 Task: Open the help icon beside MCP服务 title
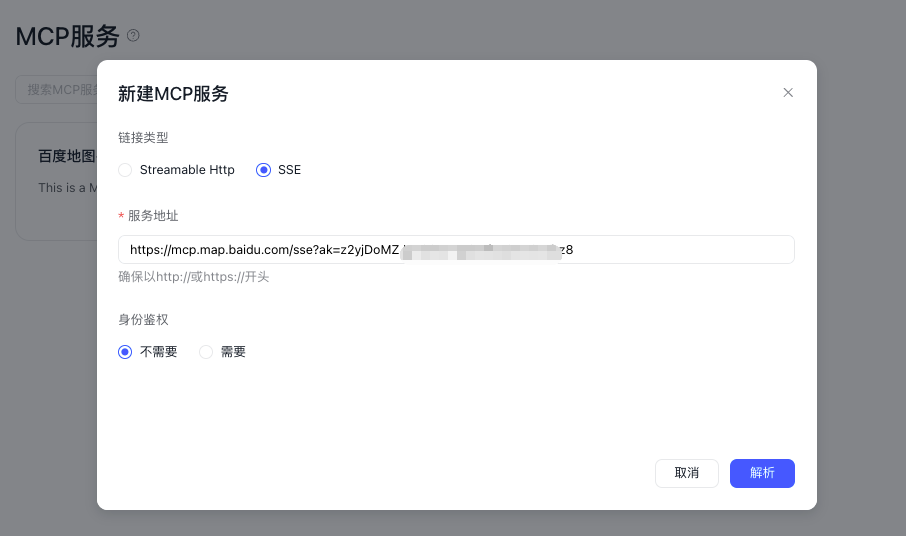(x=133, y=36)
